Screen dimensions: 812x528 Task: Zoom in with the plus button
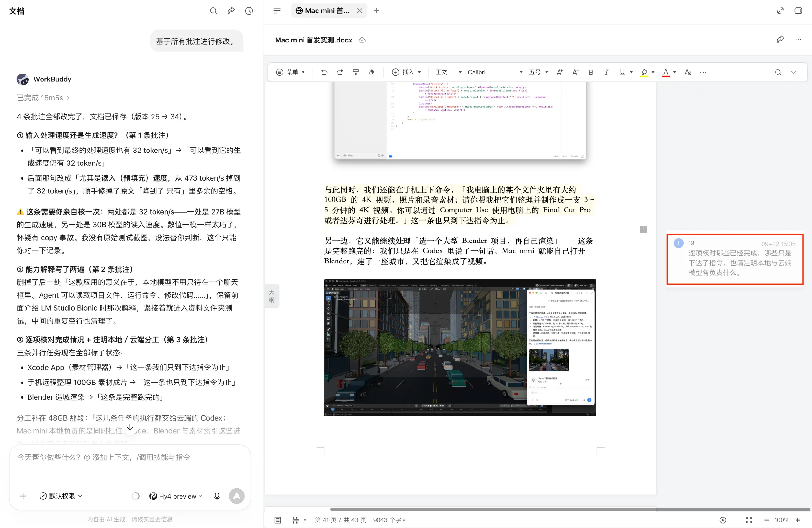[x=798, y=520]
